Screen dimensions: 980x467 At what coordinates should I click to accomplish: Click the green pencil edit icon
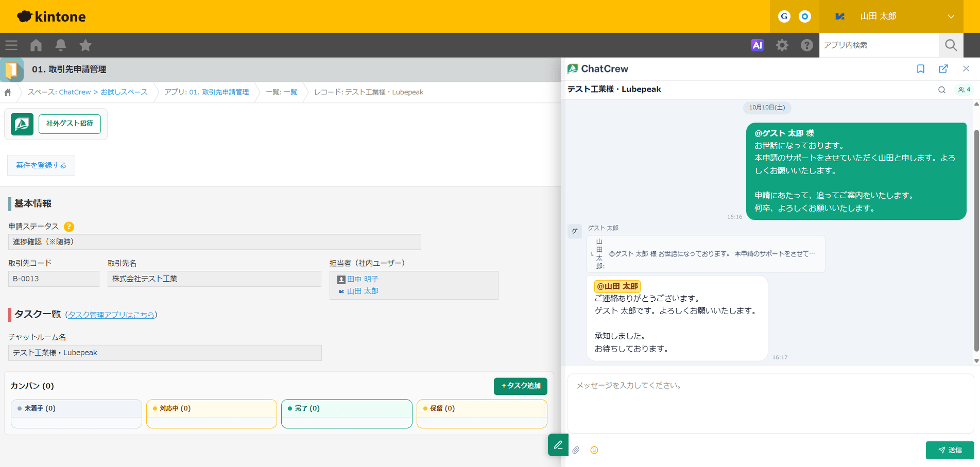click(558, 445)
